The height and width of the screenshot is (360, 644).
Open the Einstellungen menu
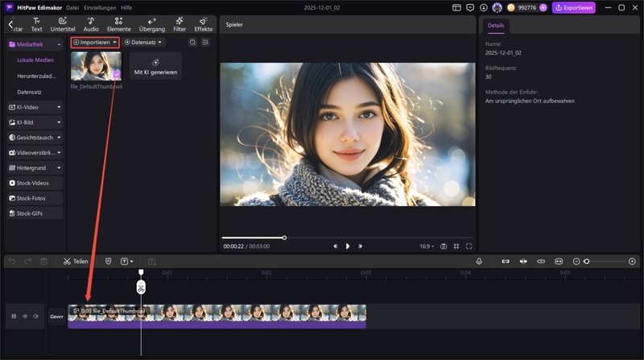pos(100,7)
